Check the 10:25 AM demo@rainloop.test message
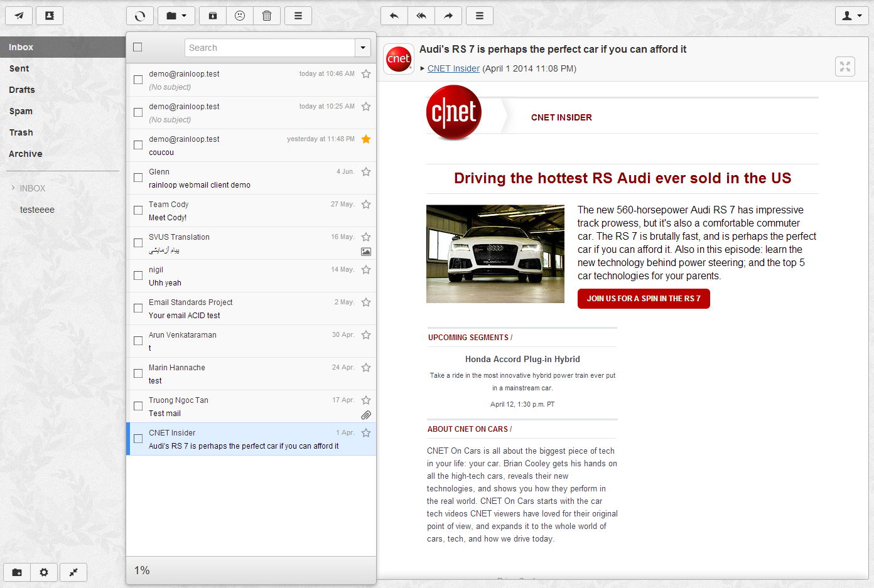874x588 pixels. [x=138, y=112]
